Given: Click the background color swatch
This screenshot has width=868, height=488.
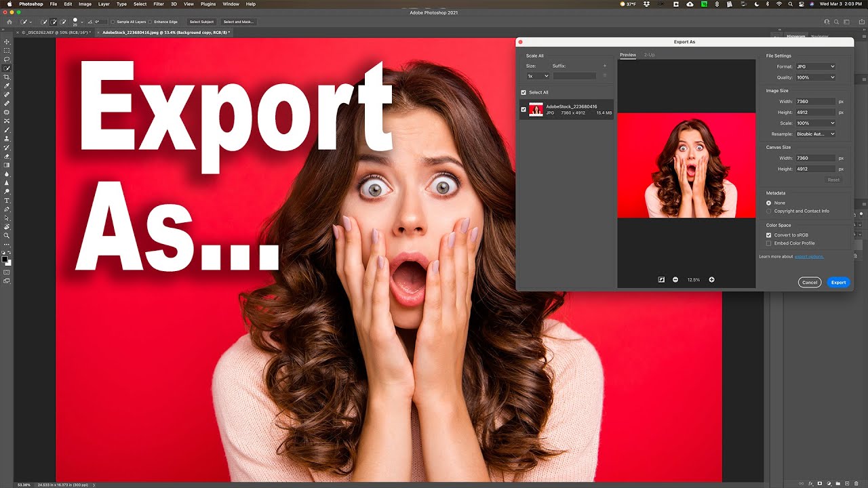Looking at the screenshot, I should point(9,262).
